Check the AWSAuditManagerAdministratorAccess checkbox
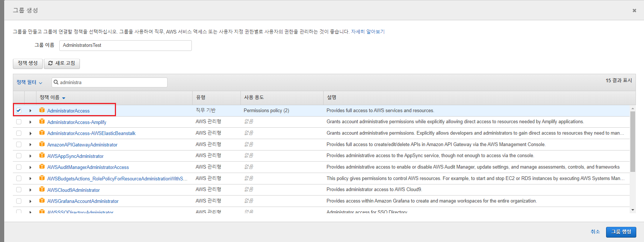 coord(19,167)
